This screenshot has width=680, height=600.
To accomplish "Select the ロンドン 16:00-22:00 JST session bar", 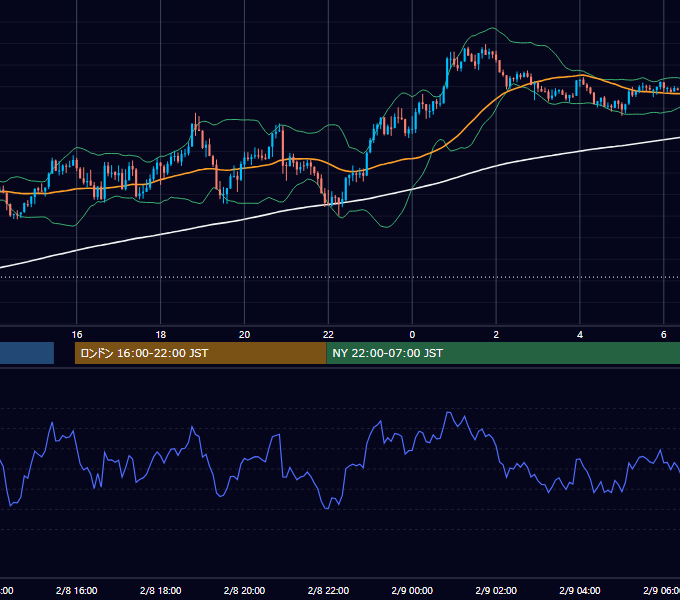I will 200,353.
